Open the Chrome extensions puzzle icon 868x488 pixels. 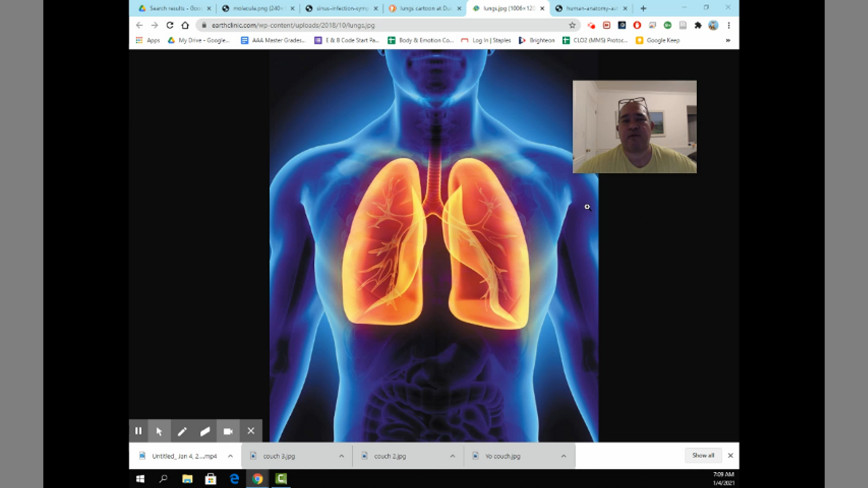(x=698, y=25)
